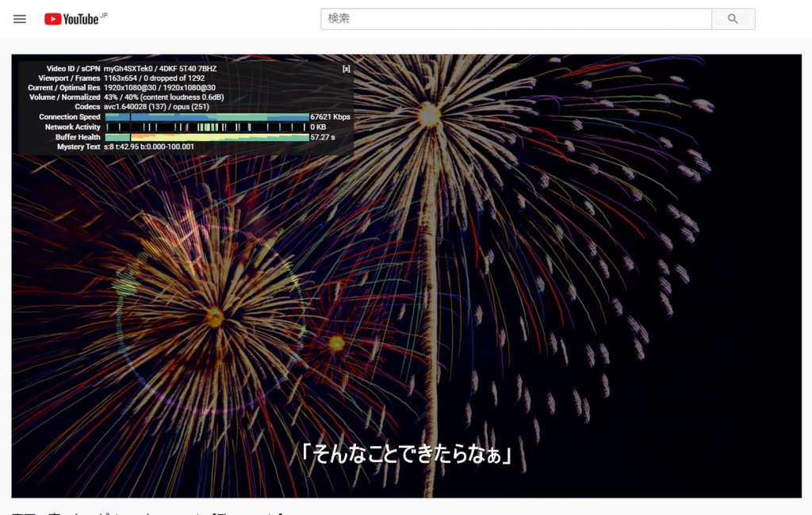This screenshot has height=515, width=812.
Task: Click the JP country code beside logo
Action: pyautogui.click(x=105, y=14)
